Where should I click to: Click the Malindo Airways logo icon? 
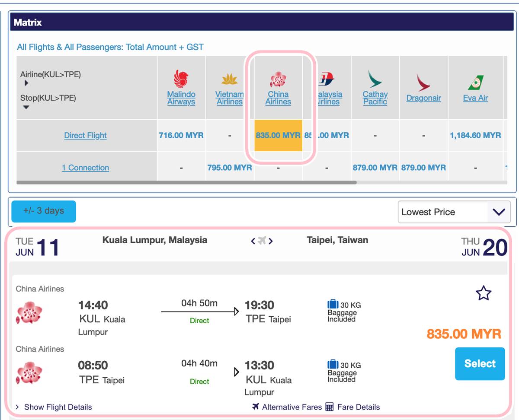pos(181,80)
